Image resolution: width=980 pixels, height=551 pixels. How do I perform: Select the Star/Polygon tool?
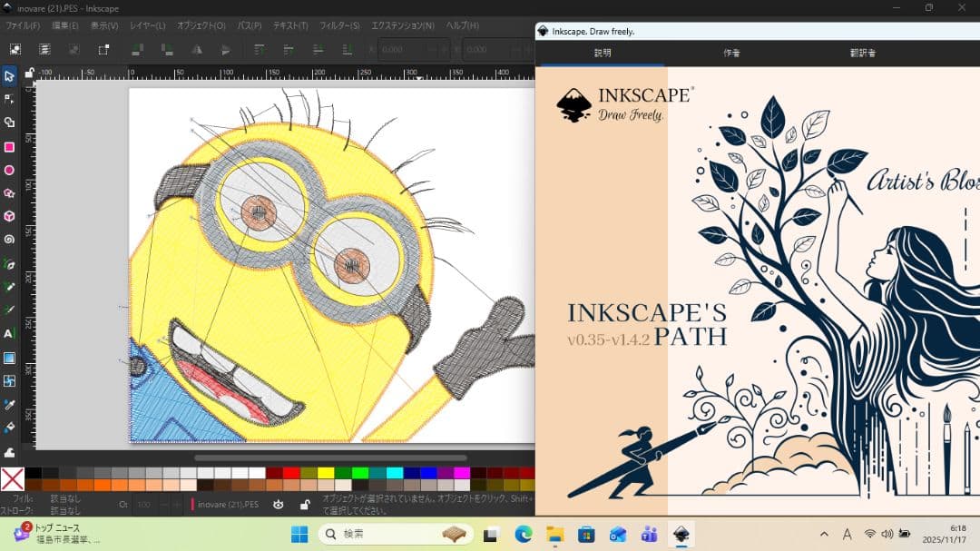[9, 193]
